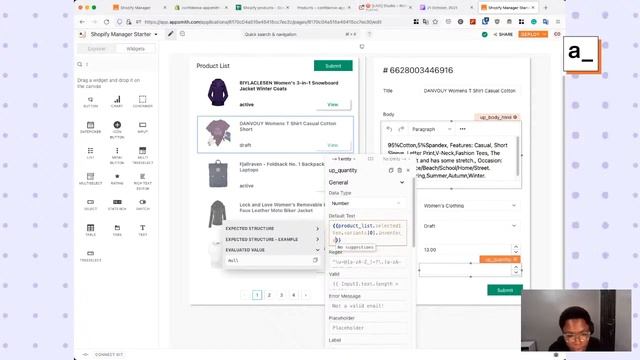Select the Multi TreeSelect widget icon
Screen dimensions: 640x360
pos(142,151)
